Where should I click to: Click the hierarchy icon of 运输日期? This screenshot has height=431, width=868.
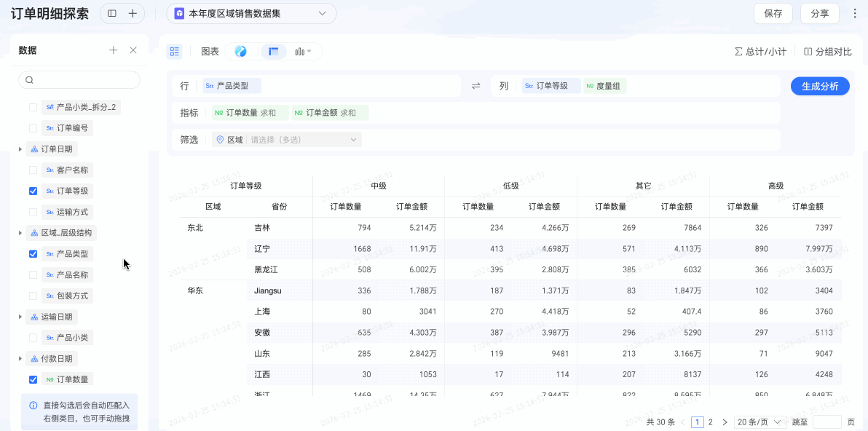(33, 317)
